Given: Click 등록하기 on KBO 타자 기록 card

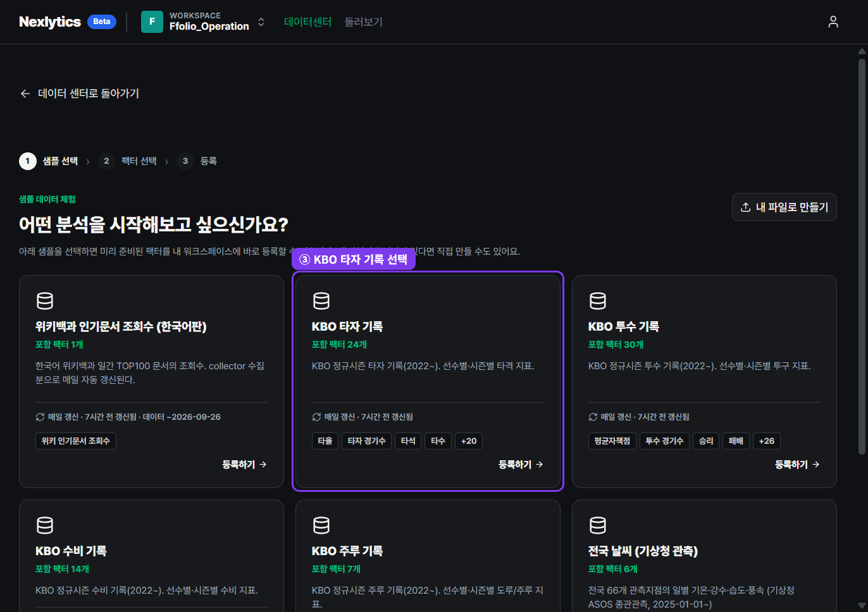Looking at the screenshot, I should (x=521, y=465).
